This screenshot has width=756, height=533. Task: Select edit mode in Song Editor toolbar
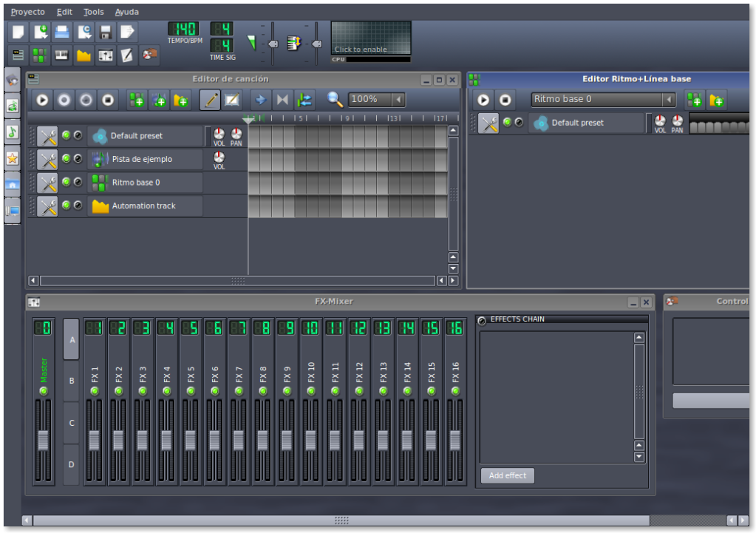(x=232, y=101)
